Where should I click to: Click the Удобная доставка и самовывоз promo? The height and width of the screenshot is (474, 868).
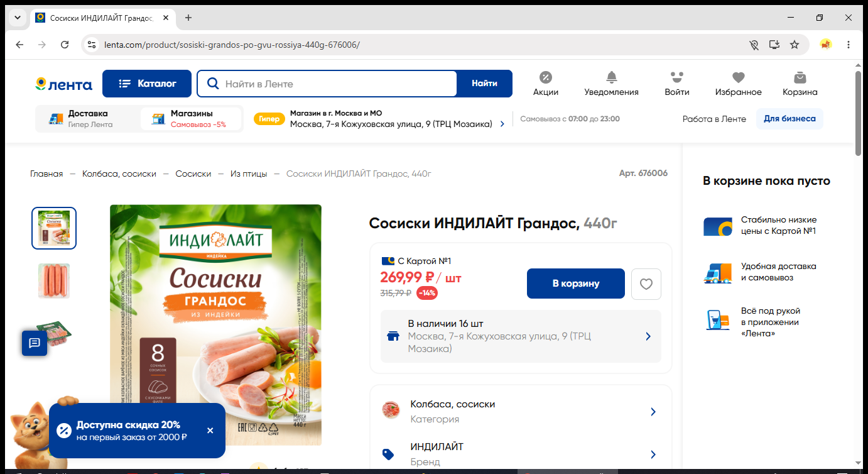tap(760, 272)
